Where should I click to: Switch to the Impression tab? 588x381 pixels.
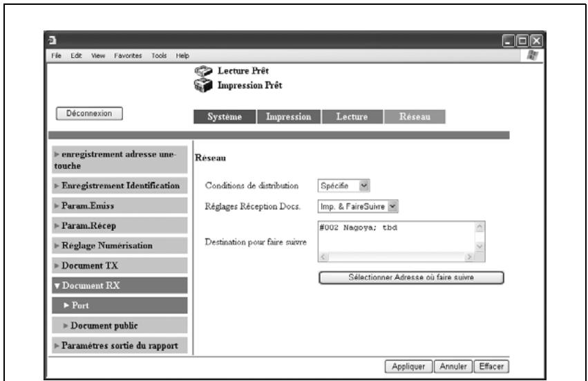pos(288,117)
